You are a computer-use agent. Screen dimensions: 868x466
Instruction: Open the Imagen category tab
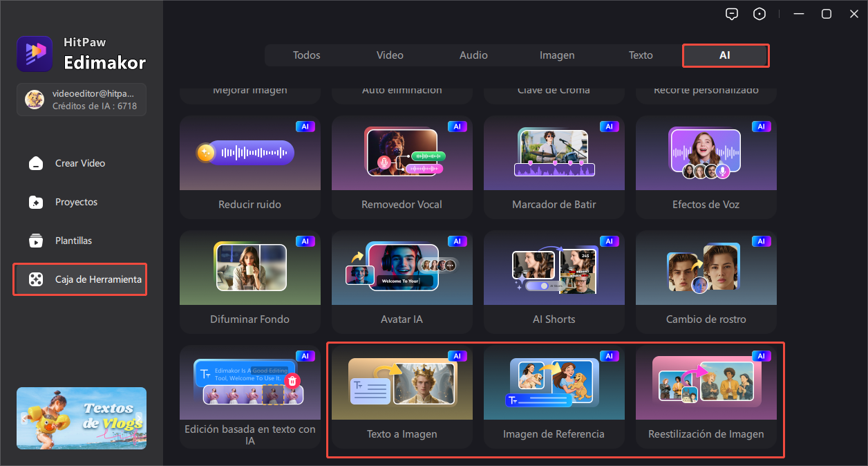point(557,55)
